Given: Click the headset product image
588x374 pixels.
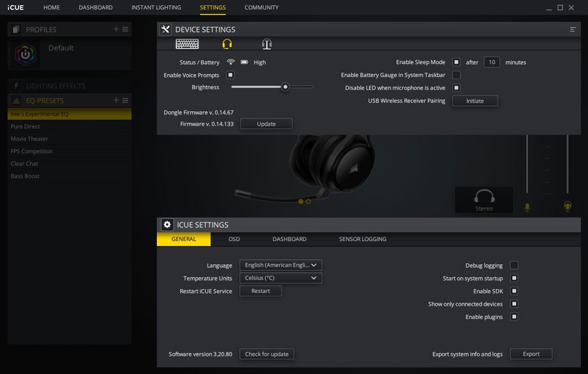Looking at the screenshot, I should 304,169.
